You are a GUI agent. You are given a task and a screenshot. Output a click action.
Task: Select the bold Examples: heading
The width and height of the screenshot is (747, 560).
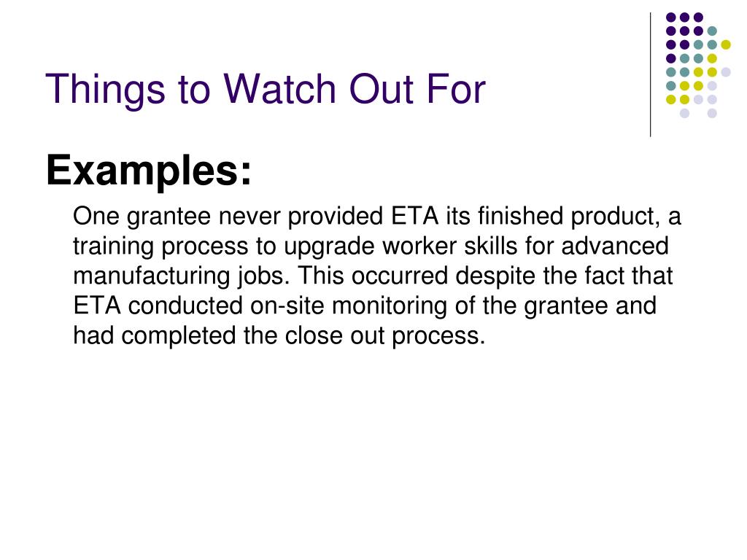click(x=148, y=171)
